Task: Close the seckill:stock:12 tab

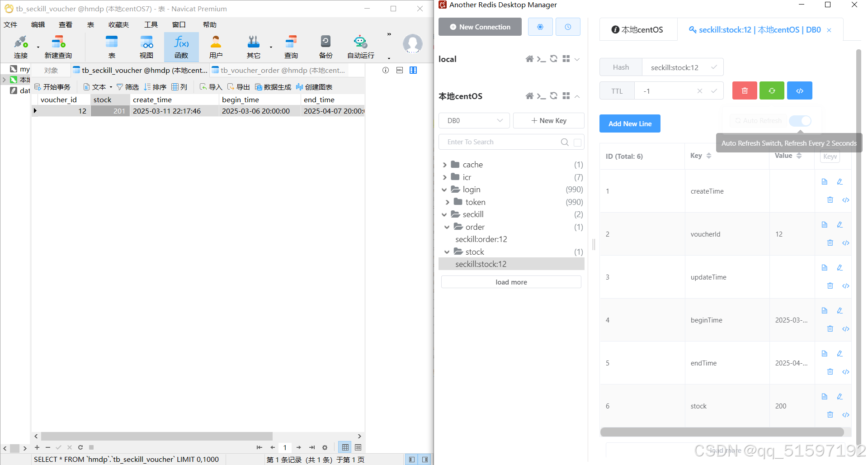Action: [829, 30]
